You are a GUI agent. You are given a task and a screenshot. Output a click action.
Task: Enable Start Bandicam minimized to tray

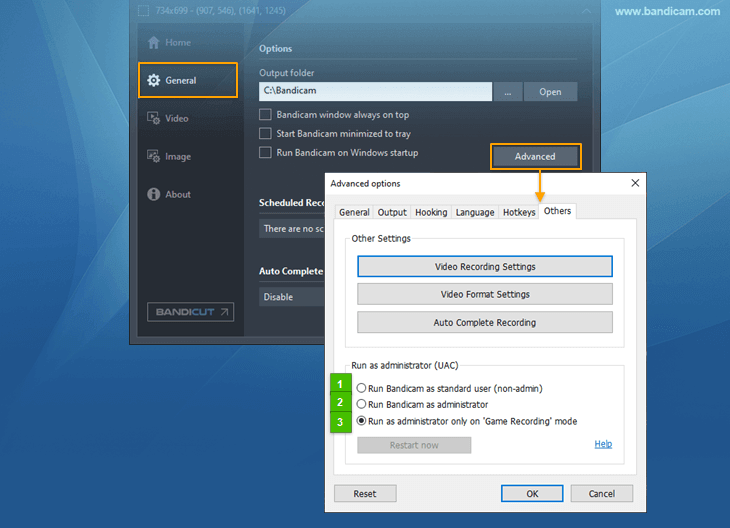click(x=265, y=134)
